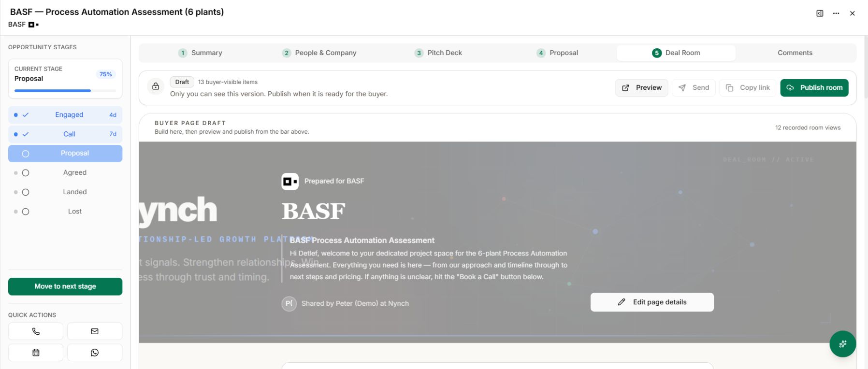Switch to the Pitch Deck tab

[438, 53]
